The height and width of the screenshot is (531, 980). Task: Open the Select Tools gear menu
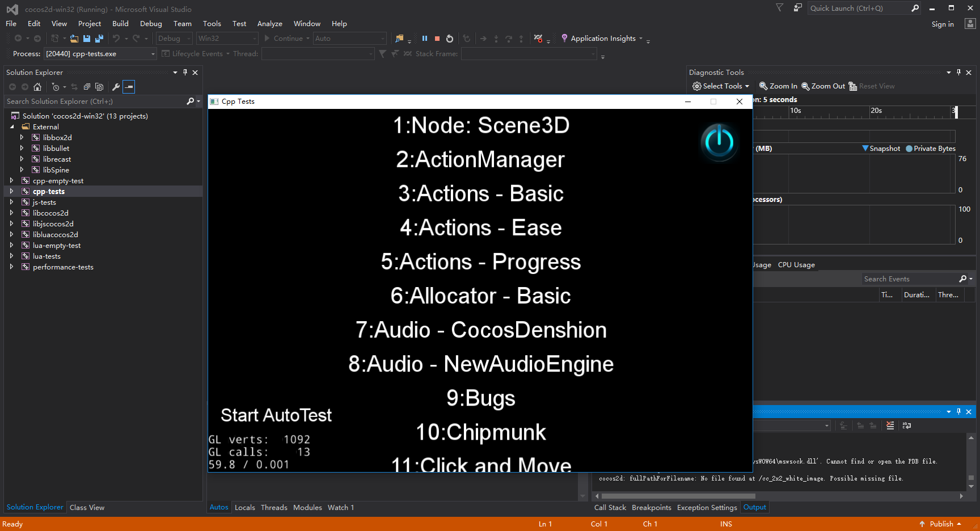[x=721, y=86]
